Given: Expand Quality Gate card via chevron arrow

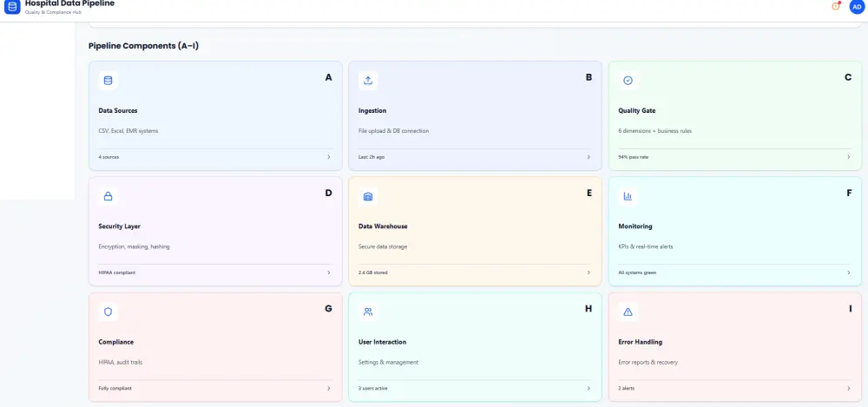Looking at the screenshot, I should coord(849,157).
